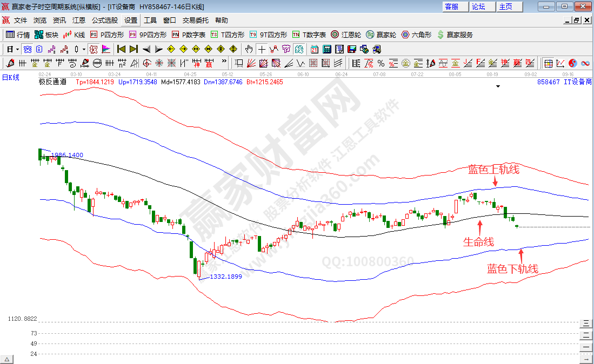
Task: Open the 日 period dropdown arrow
Action: pyautogui.click(x=17, y=49)
